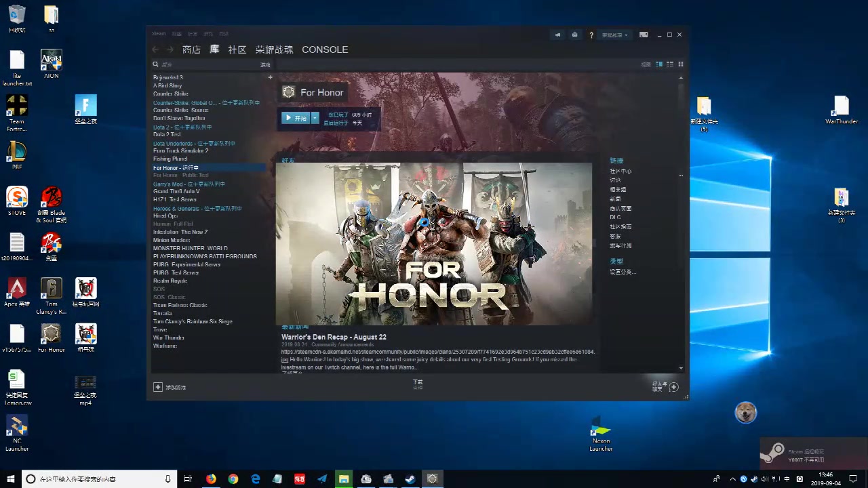Open the library filter dropdown beside search

(265, 64)
